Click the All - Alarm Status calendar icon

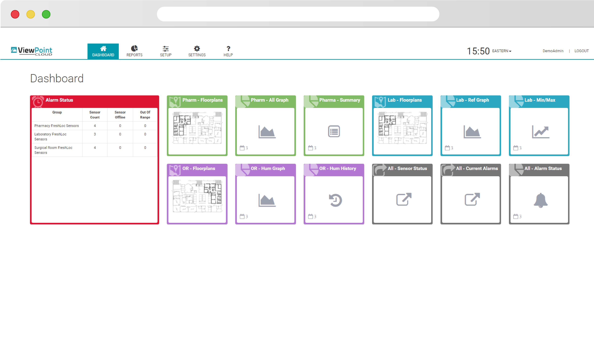(x=516, y=216)
